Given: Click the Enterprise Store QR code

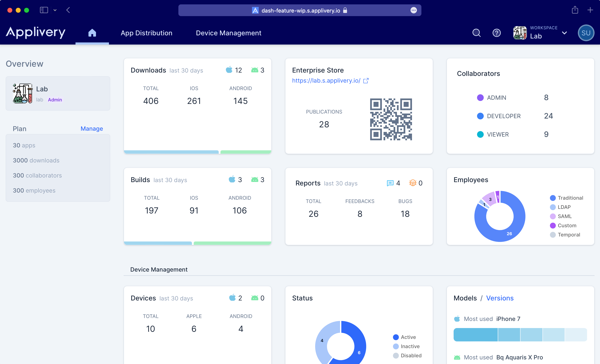Looking at the screenshot, I should 391,119.
